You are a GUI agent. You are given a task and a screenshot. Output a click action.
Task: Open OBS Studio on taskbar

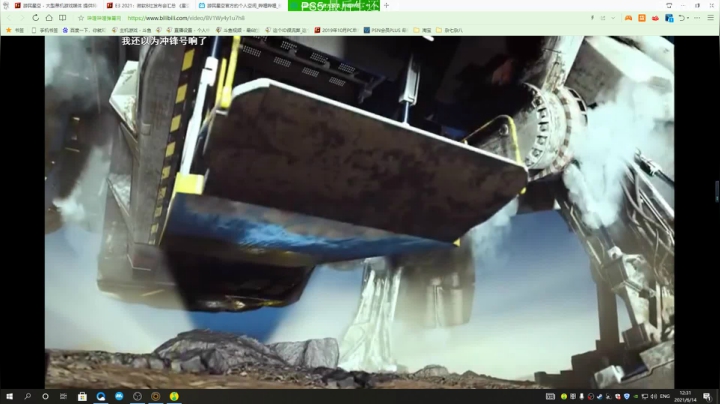point(137,396)
